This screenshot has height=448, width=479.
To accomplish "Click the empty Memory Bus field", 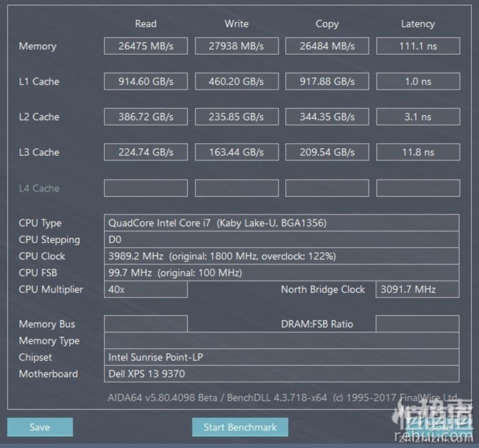I will (x=145, y=324).
